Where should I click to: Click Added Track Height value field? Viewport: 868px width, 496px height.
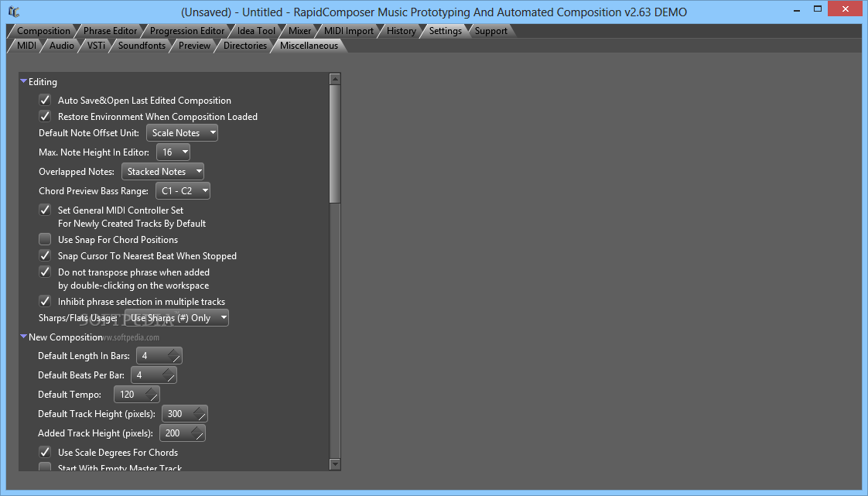point(182,433)
